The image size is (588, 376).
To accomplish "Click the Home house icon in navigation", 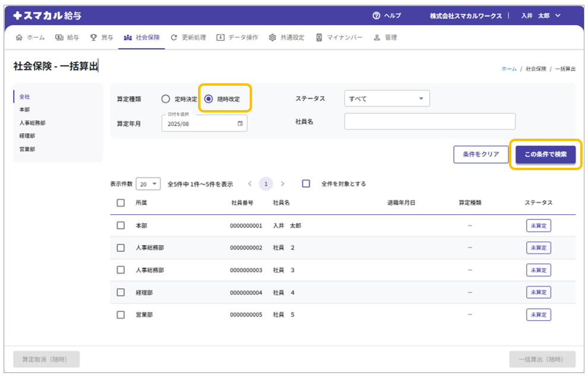I will coord(19,37).
